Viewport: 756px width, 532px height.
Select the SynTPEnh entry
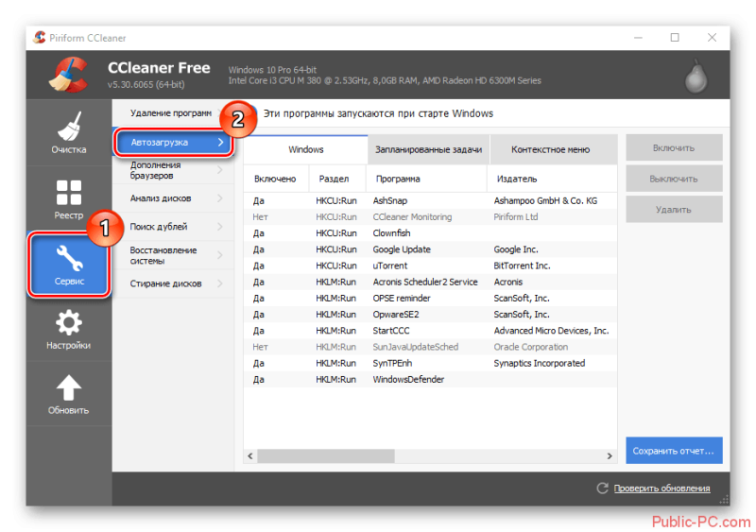(x=431, y=363)
